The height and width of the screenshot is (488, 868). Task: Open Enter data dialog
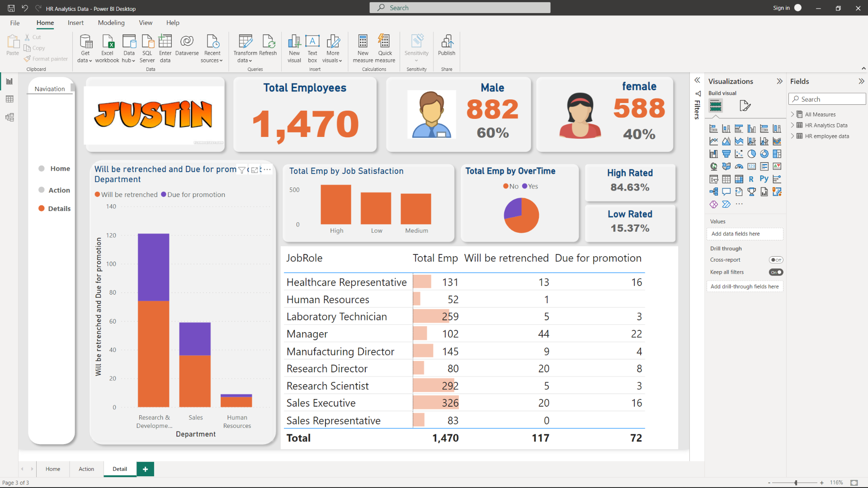pos(165,49)
